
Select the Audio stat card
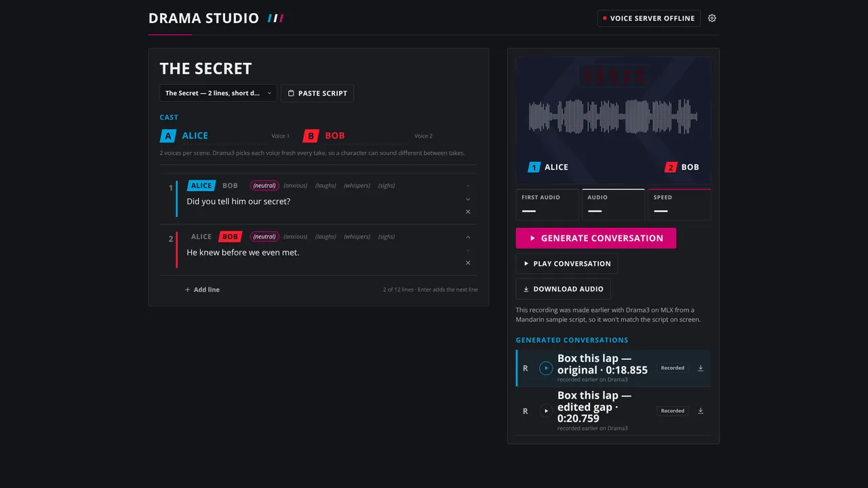coord(613,205)
